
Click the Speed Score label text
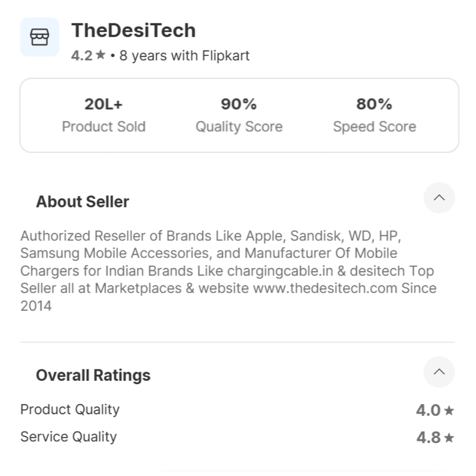coord(374,127)
